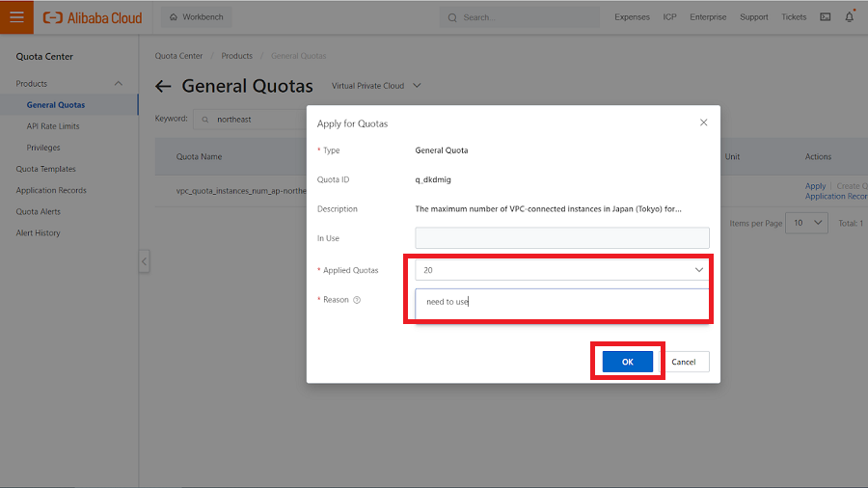Open the Workbench button
Screen dimensions: 868x488
196,17
